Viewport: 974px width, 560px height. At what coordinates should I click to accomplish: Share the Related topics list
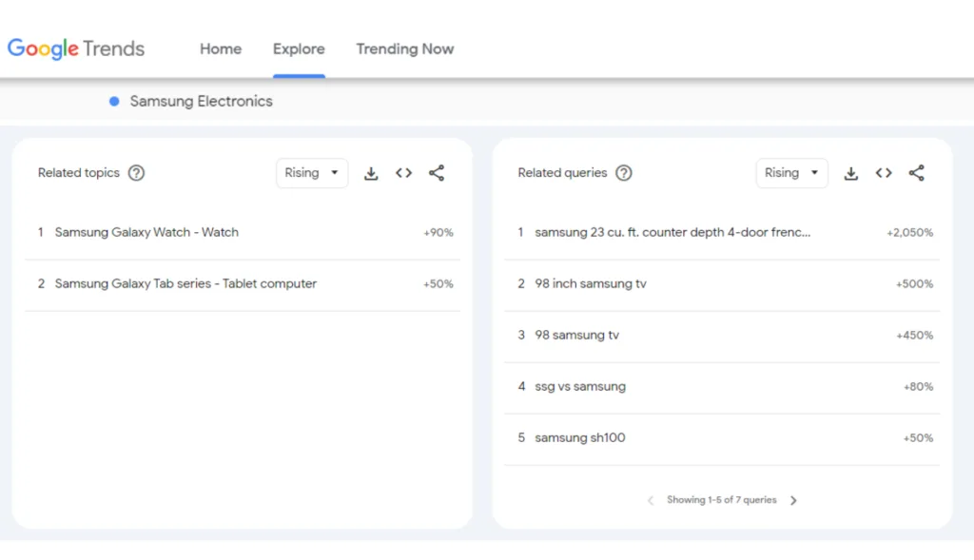[x=437, y=173]
